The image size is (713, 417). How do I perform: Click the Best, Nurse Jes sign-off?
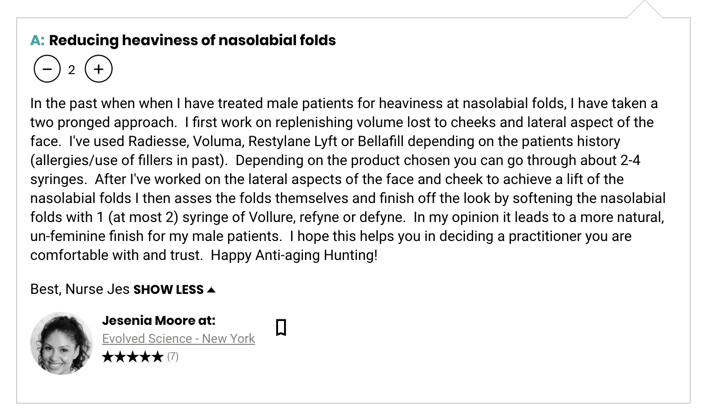coord(80,289)
